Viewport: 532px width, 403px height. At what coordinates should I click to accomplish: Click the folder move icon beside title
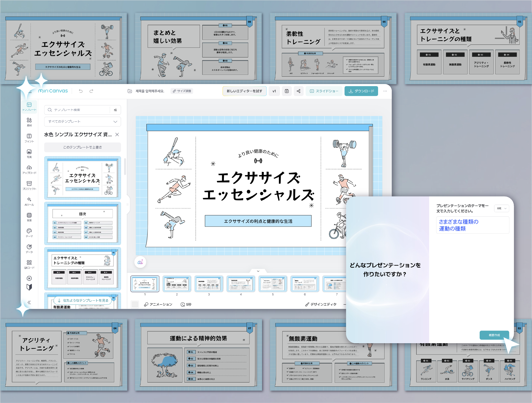pyautogui.click(x=130, y=91)
